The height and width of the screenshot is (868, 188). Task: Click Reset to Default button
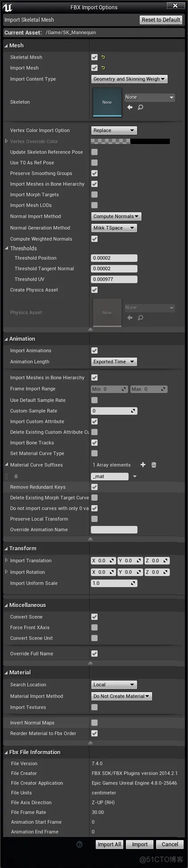click(x=161, y=20)
